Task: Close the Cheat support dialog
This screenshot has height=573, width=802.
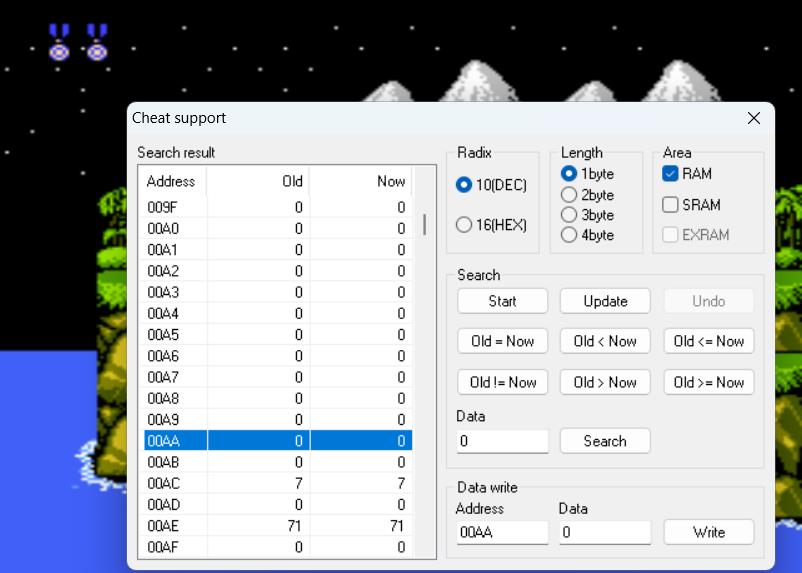Action: (x=753, y=118)
